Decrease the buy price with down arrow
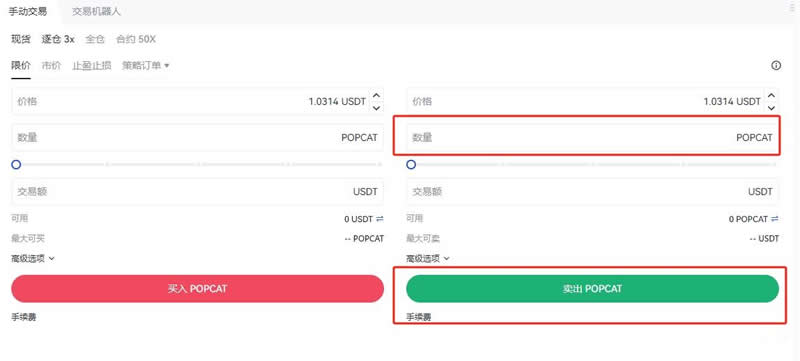The height and width of the screenshot is (361, 800). (x=377, y=108)
